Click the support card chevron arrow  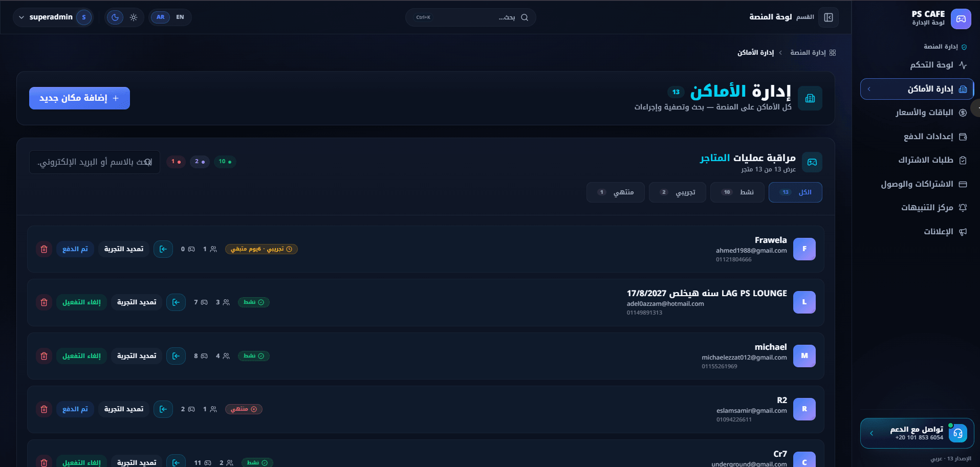(872, 433)
